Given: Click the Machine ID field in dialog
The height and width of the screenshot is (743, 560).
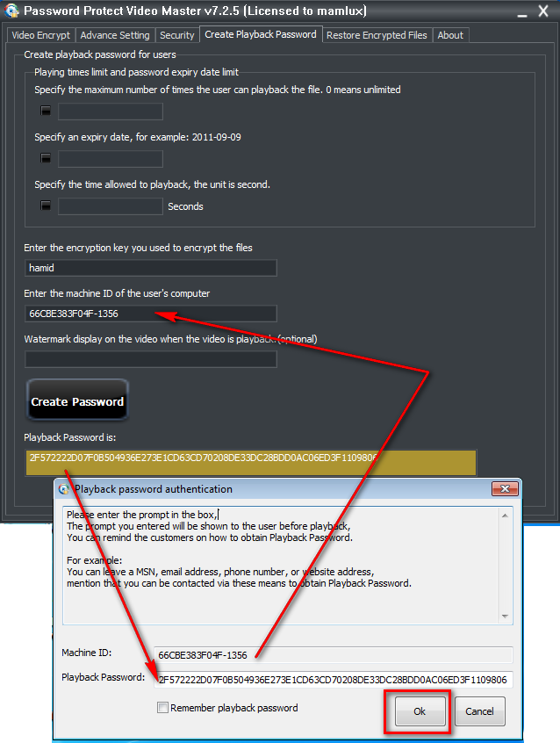Looking at the screenshot, I should pos(333,655).
